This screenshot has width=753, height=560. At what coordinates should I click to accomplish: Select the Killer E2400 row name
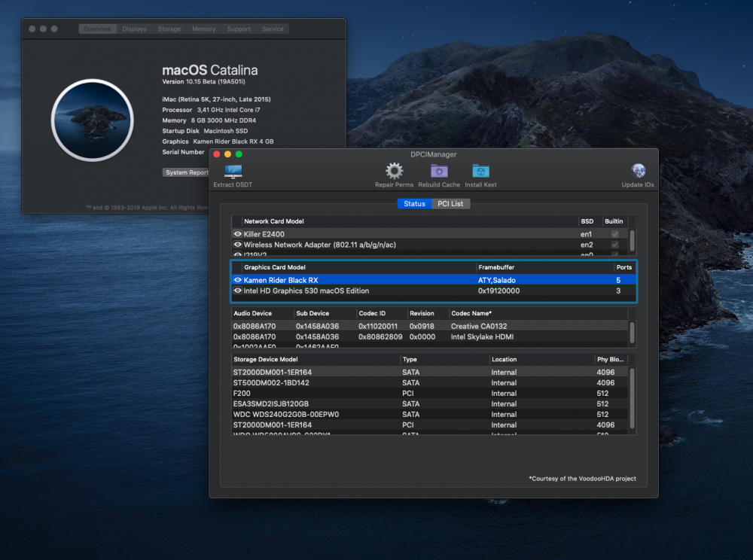coord(264,234)
